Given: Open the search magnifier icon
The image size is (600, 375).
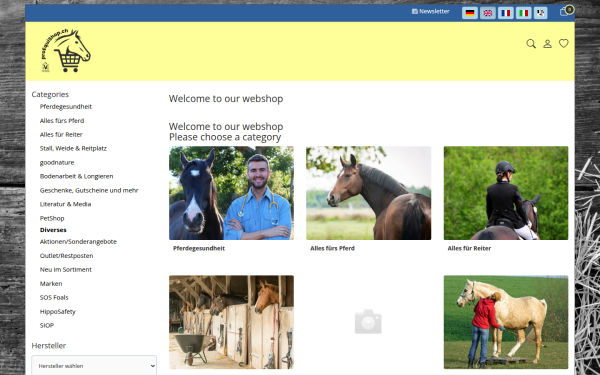Looking at the screenshot, I should (x=531, y=44).
